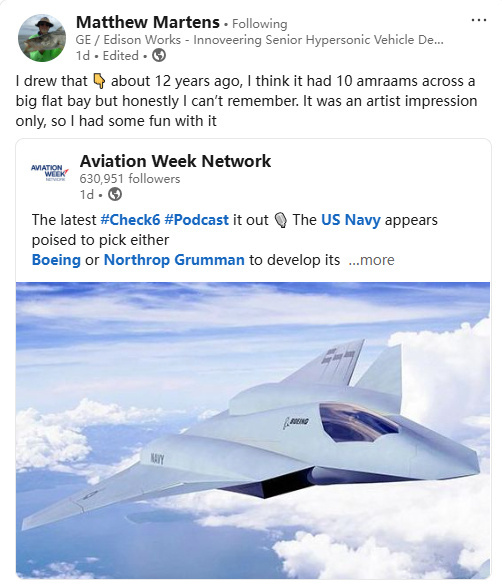The height and width of the screenshot is (587, 502).
Task: Open the Aviation Week Network page title
Action: point(175,161)
